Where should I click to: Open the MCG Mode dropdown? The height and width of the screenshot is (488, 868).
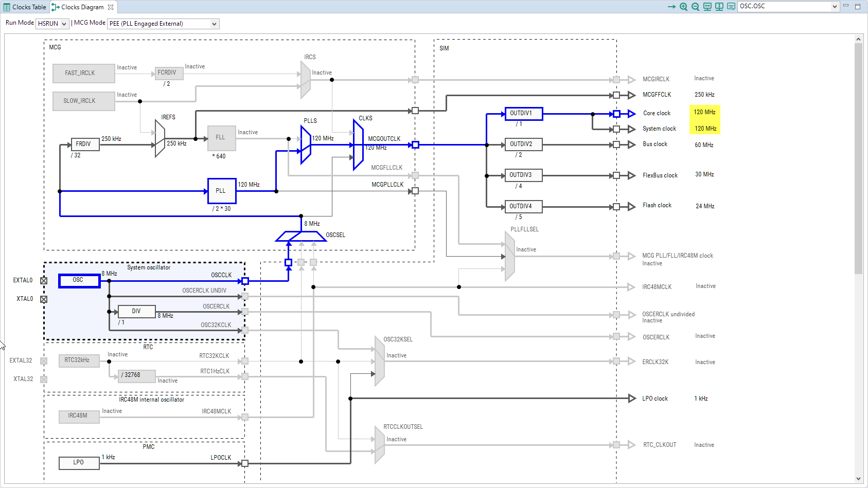coord(163,24)
